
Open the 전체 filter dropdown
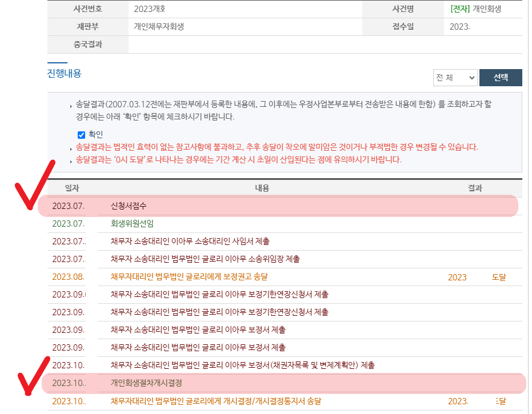tap(455, 78)
